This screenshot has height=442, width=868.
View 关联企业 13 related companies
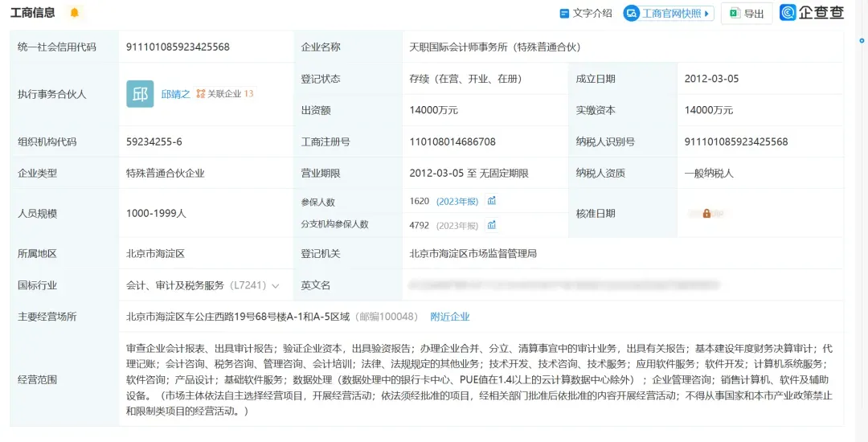[x=225, y=94]
